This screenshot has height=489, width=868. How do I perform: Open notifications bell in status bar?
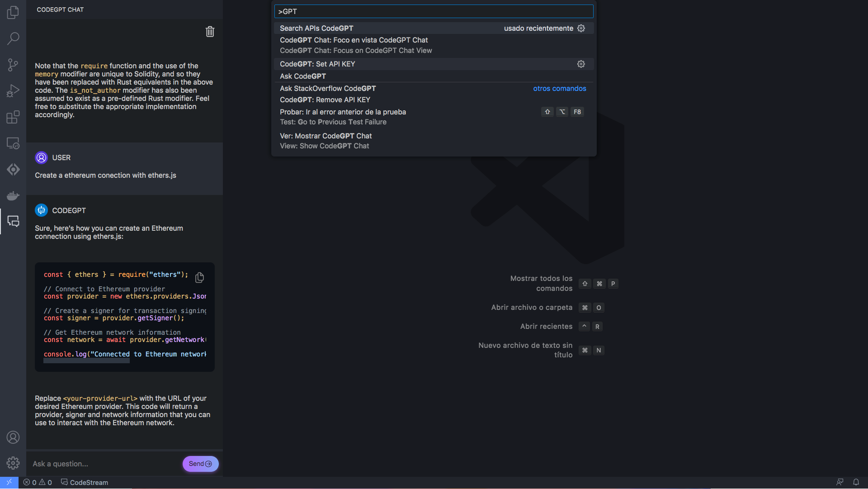856,482
